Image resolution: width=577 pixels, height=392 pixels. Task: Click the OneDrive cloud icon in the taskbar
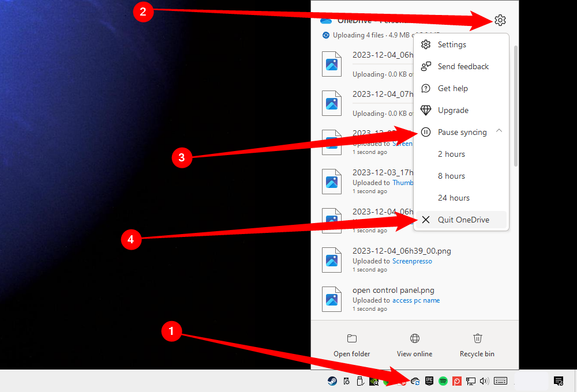415,381
